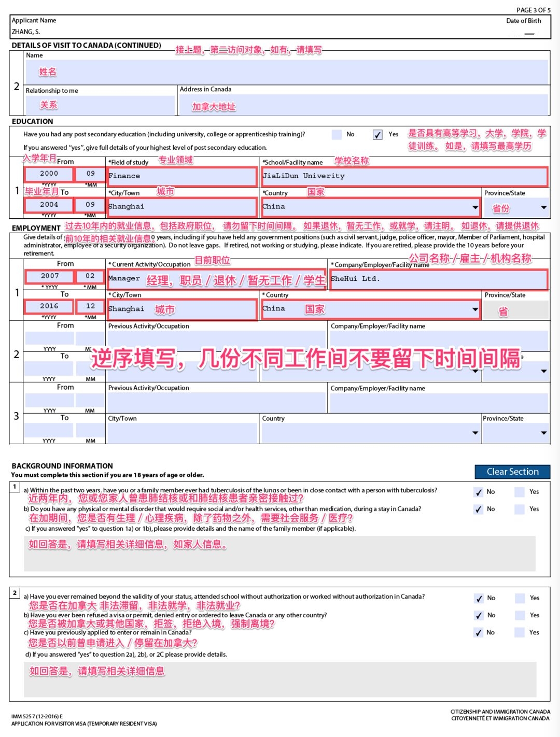This screenshot has width=560, height=737.
Task: Select "Yes" for visa refusal question 2b
Action: pos(520,615)
